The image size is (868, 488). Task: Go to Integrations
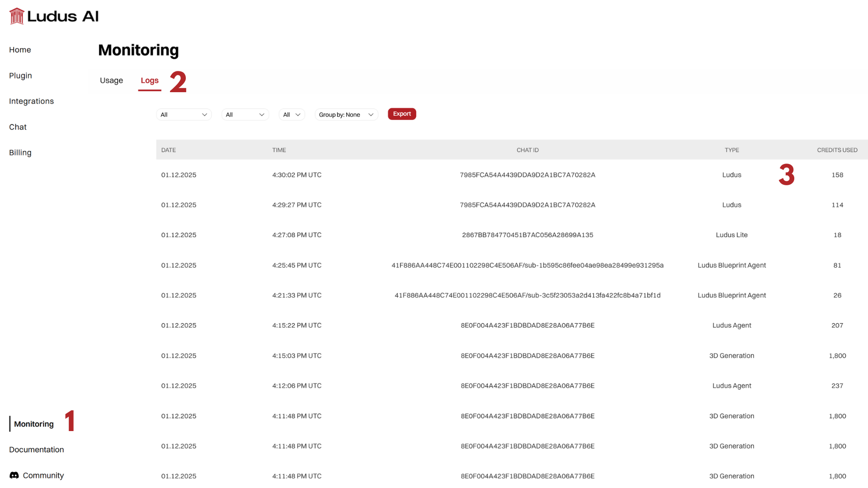[31, 101]
